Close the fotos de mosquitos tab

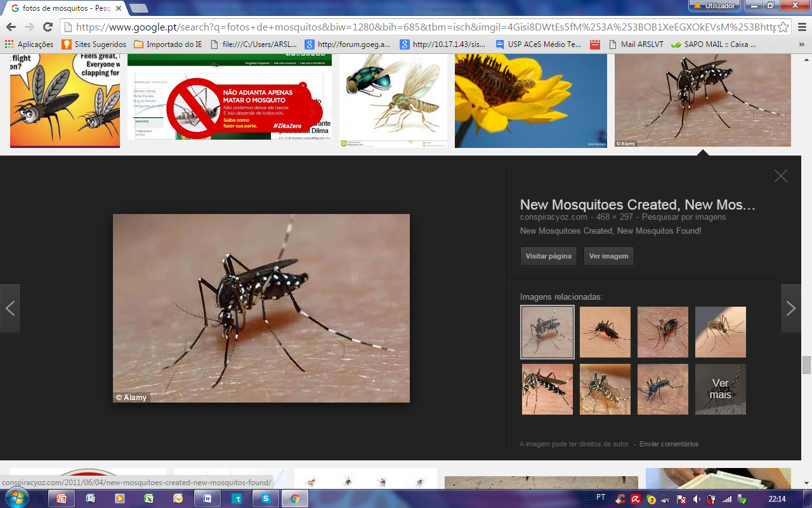click(119, 8)
